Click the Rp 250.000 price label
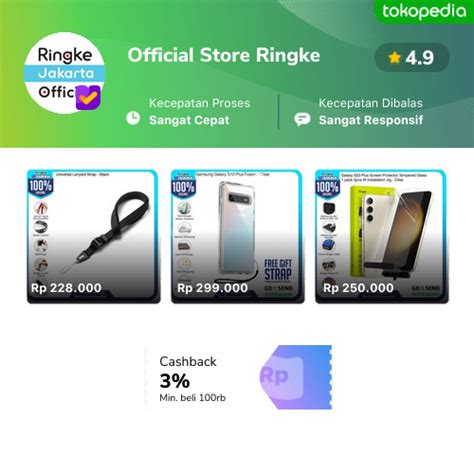The image size is (474, 474). pos(358,288)
